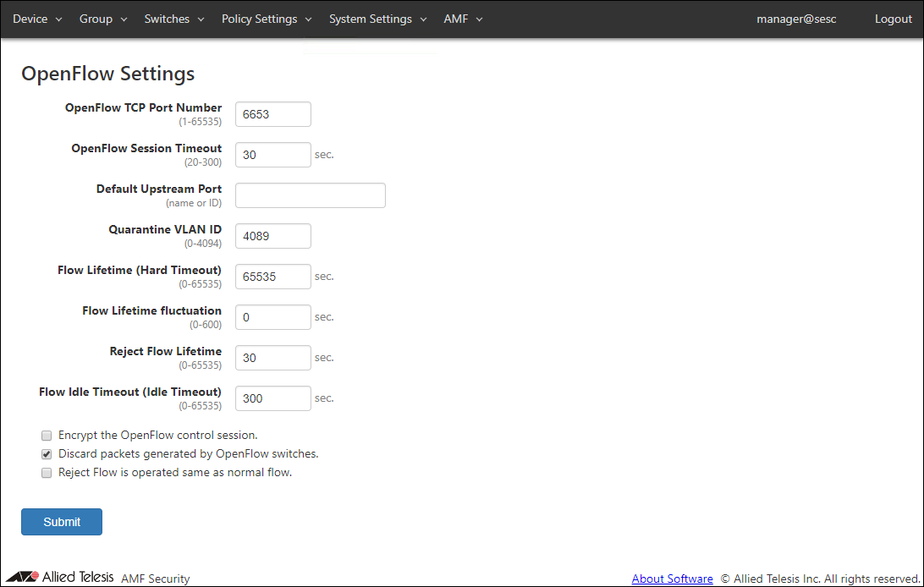
Task: Click the manager@sesc account name
Action: 796,19
